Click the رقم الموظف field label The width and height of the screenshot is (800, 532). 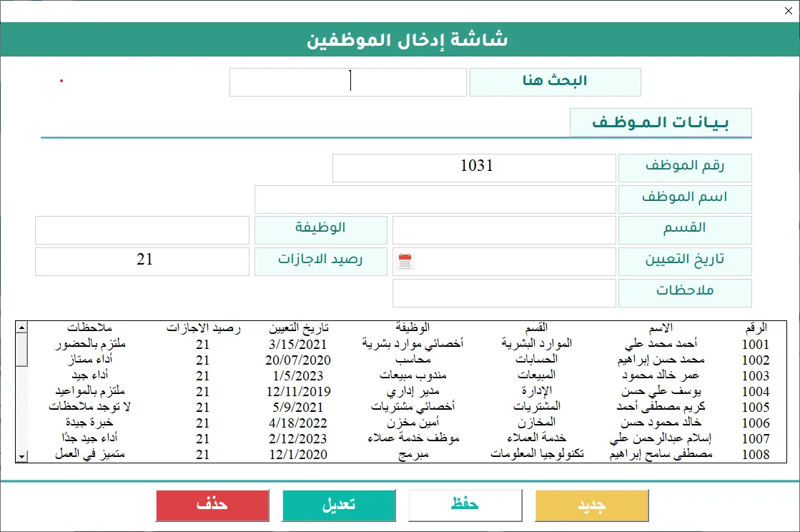[x=685, y=168]
